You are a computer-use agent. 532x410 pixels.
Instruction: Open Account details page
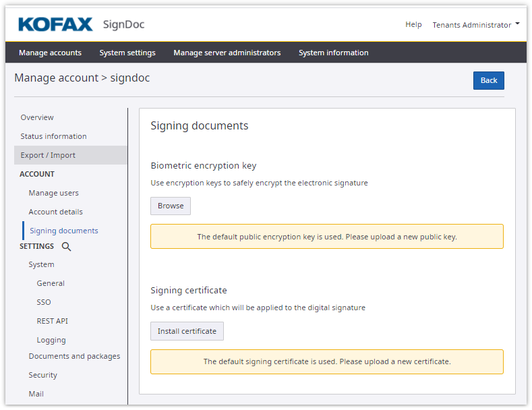pyautogui.click(x=55, y=212)
